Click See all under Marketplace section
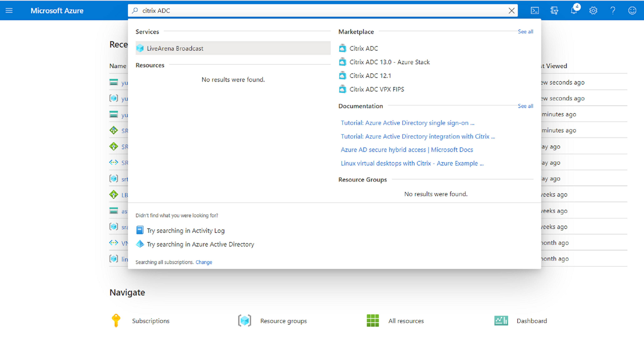 (525, 31)
